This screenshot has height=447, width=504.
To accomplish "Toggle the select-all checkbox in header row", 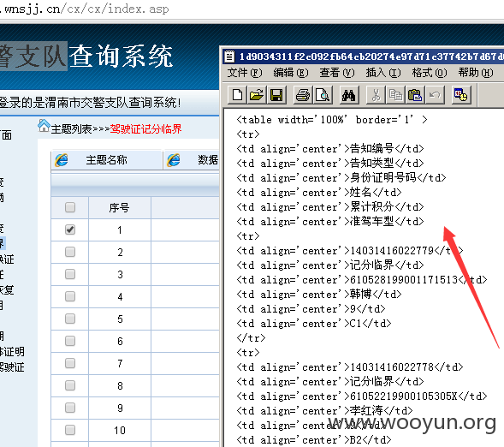I will (70, 207).
